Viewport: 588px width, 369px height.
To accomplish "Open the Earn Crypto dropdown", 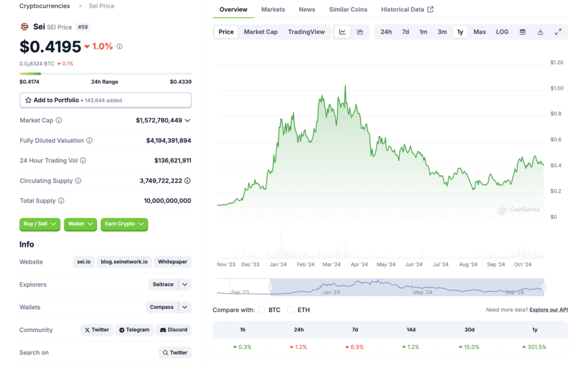I will pos(124,224).
